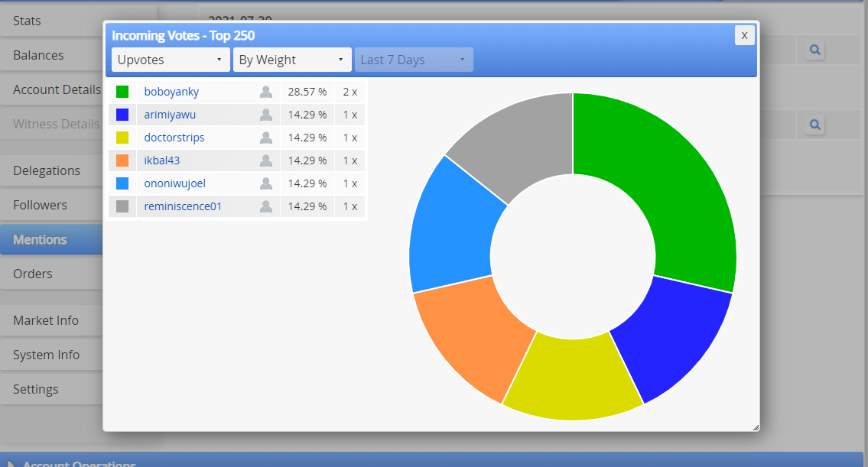Image resolution: width=868 pixels, height=467 pixels.
Task: Open the System Info sidebar tab
Action: (x=51, y=355)
